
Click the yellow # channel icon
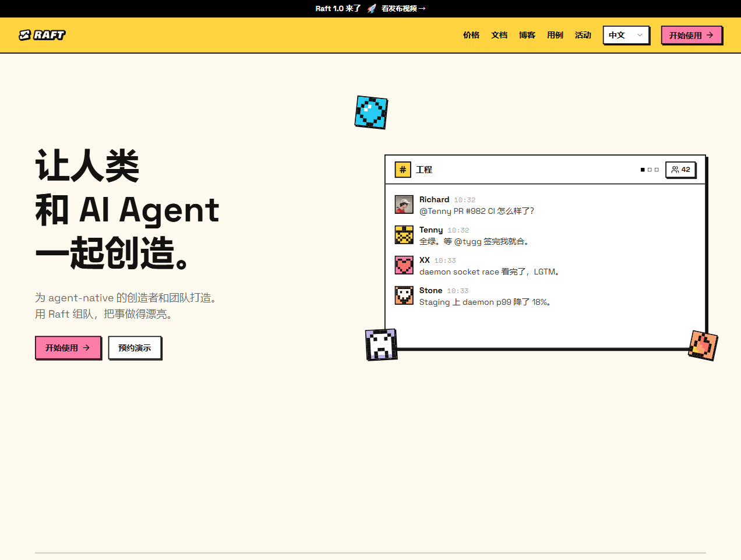click(x=403, y=170)
